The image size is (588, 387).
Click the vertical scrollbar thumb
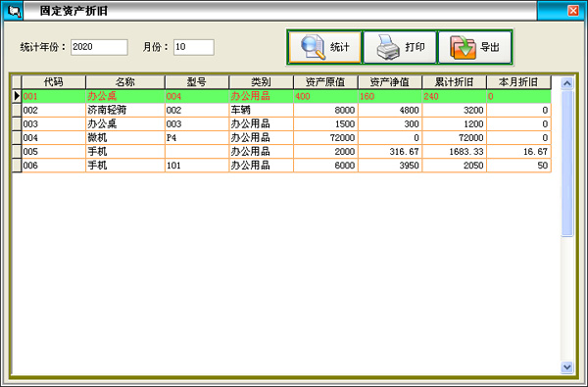click(567, 163)
